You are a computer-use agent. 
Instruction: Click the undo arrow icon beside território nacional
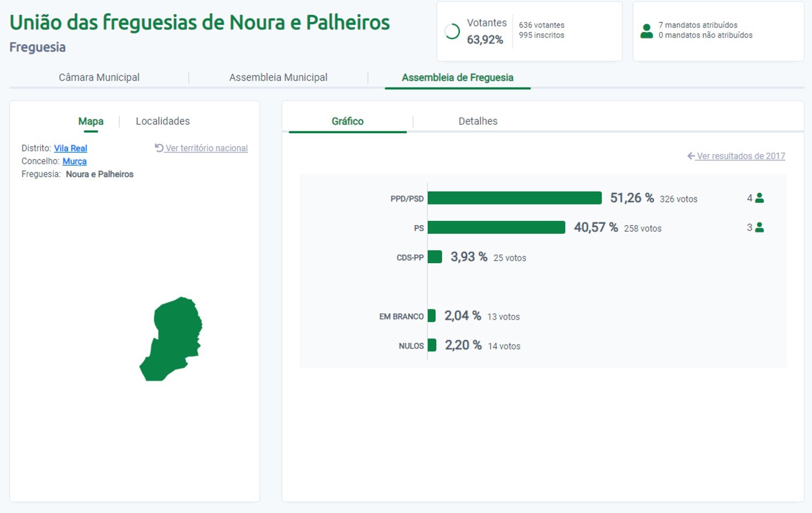[159, 148]
